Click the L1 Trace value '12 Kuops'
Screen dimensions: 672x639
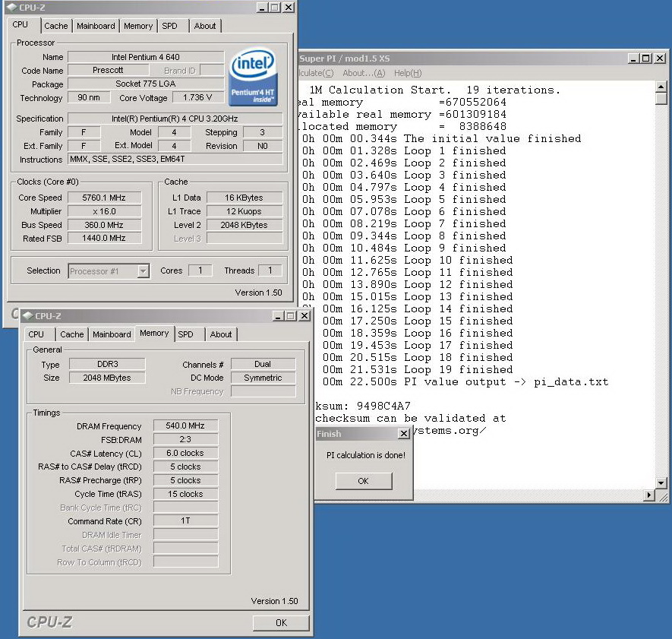(245, 211)
